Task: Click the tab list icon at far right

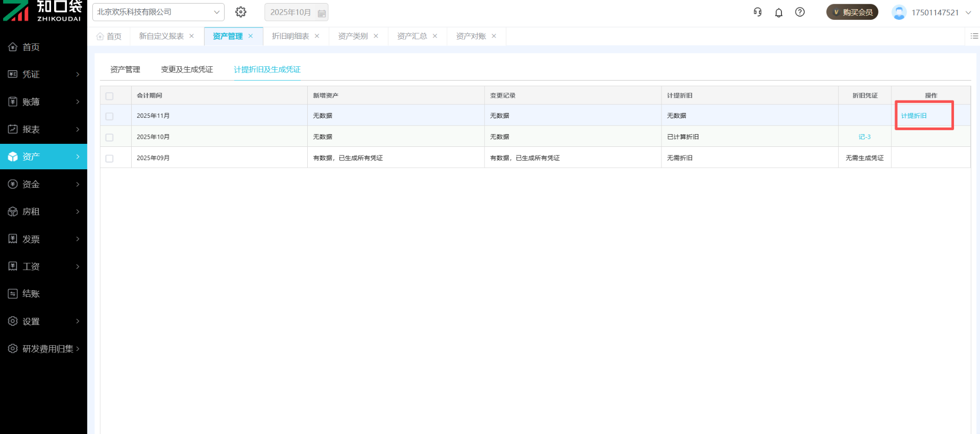Action: tap(974, 36)
